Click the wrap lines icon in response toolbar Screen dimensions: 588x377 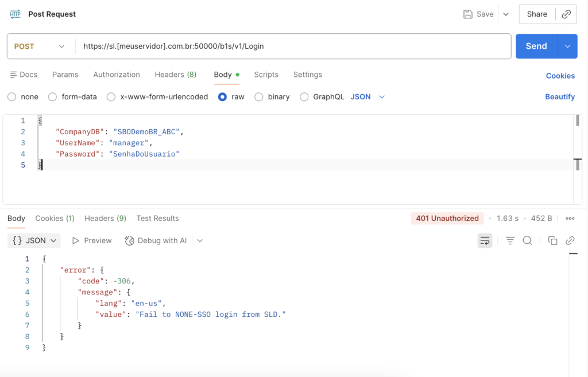tap(485, 241)
